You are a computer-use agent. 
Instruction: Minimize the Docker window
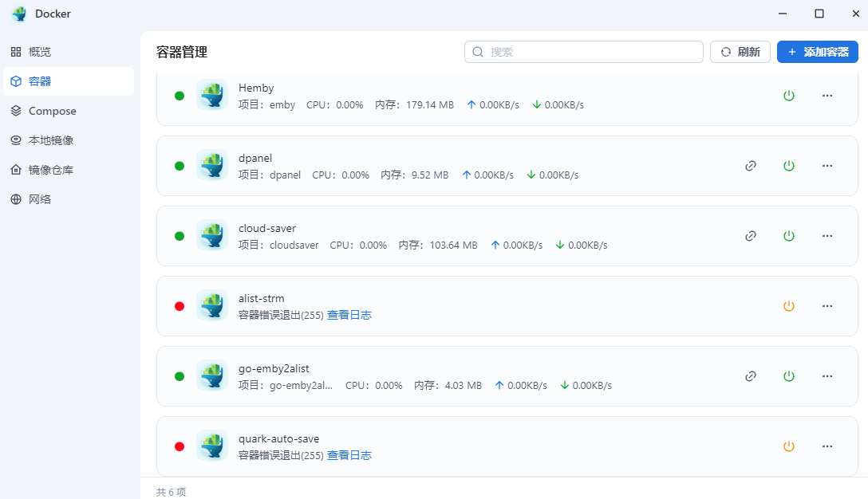coord(783,14)
